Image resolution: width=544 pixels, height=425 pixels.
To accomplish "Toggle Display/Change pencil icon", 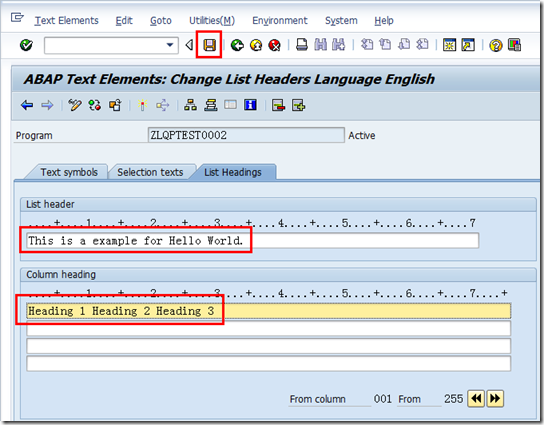I will pyautogui.click(x=75, y=105).
